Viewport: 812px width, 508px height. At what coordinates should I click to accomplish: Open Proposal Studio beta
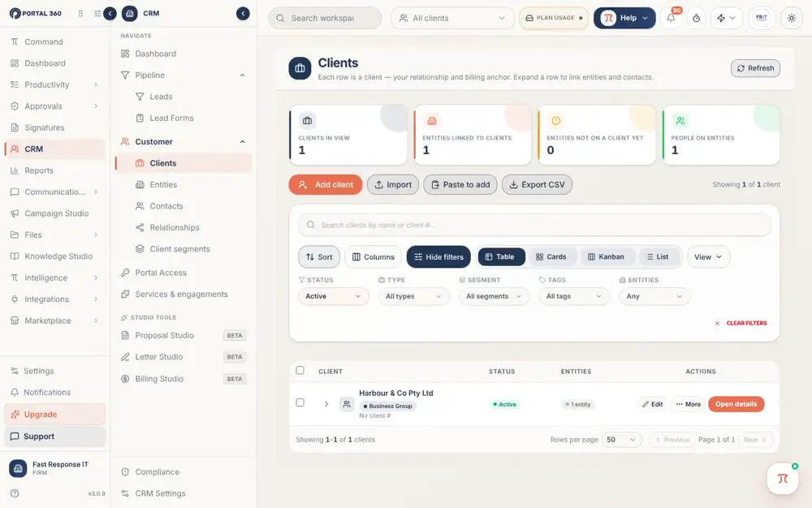coord(184,336)
